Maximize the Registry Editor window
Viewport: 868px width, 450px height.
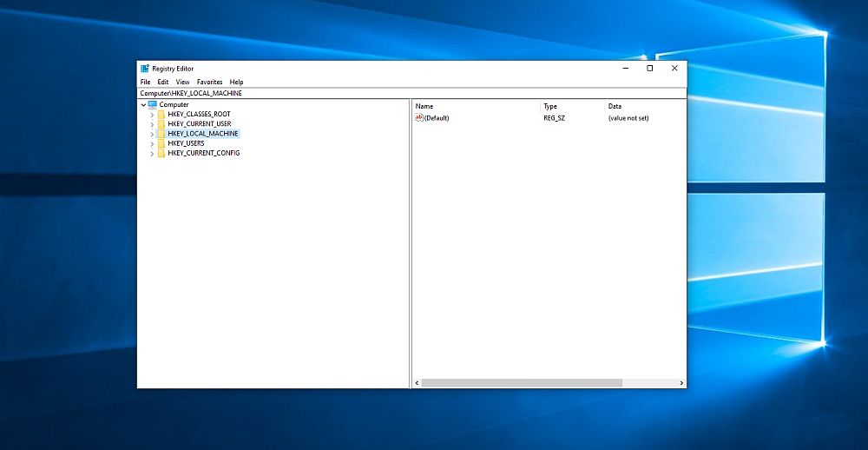pos(650,69)
